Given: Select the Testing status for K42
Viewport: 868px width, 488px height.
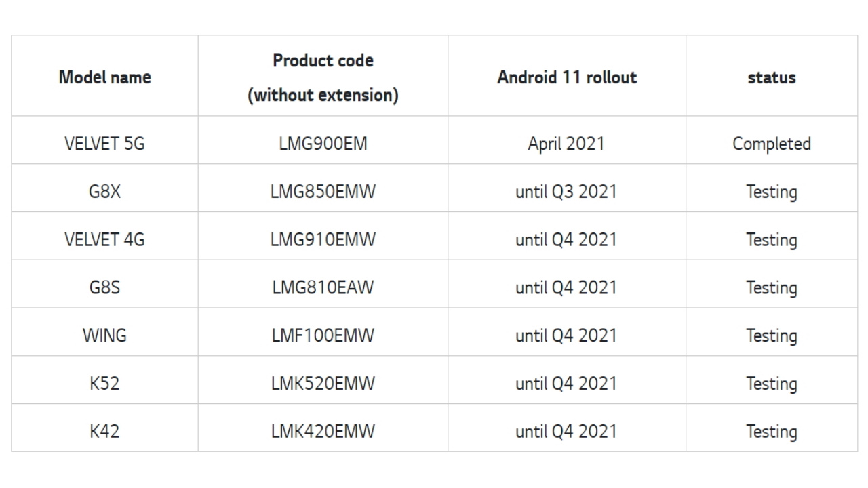Looking at the screenshot, I should tap(772, 432).
